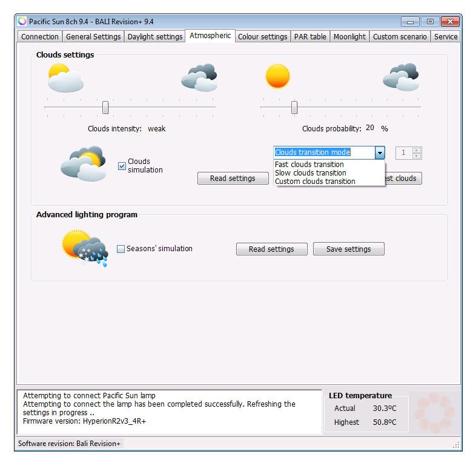Viewport: 476px width, 466px height.
Task: Click the connection status spinner icon
Action: [x=434, y=412]
